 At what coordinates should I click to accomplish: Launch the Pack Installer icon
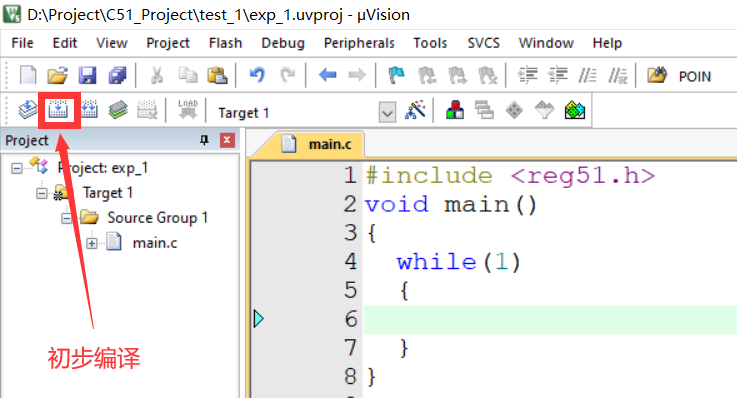574,110
